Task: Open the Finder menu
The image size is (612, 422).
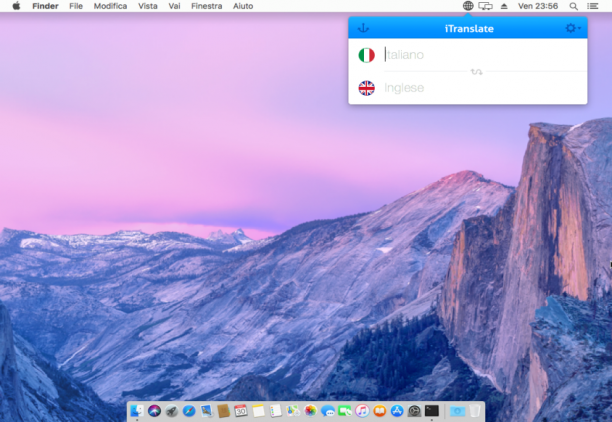Action: pyautogui.click(x=45, y=6)
